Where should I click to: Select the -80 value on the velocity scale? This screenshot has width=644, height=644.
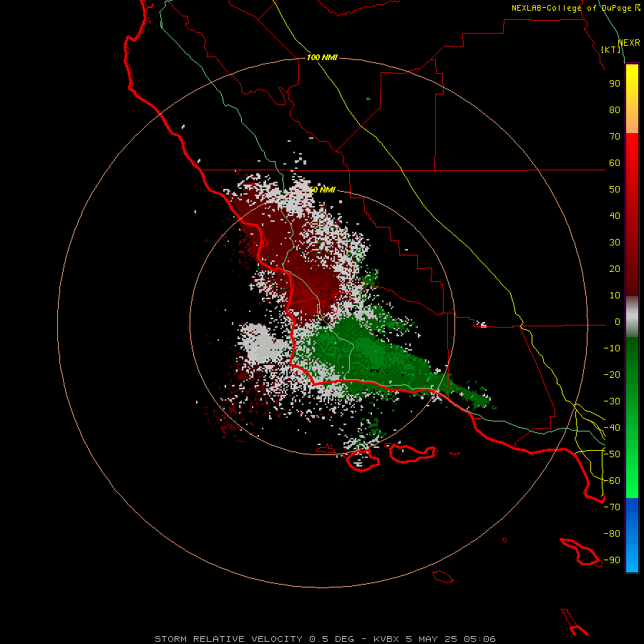[x=612, y=534]
